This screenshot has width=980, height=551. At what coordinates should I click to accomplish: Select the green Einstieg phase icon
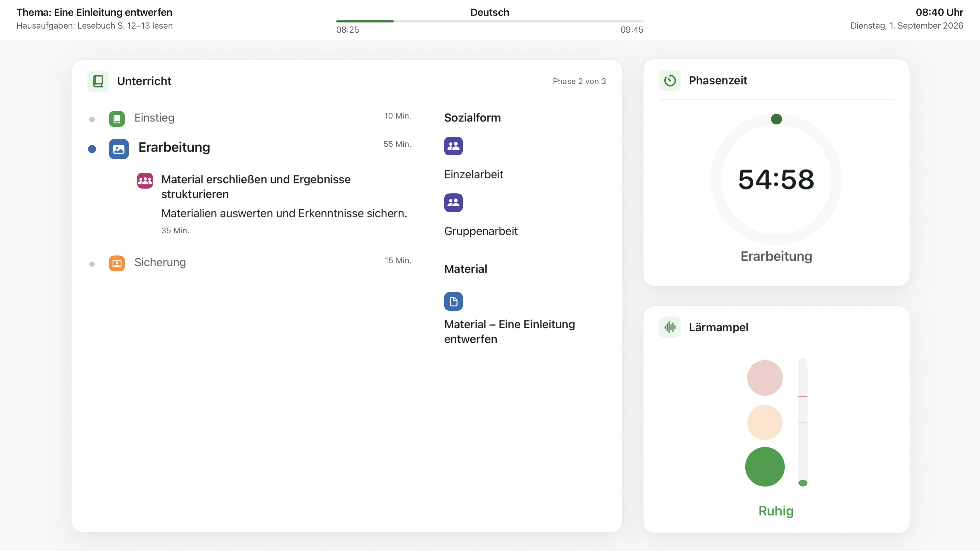[x=117, y=119]
